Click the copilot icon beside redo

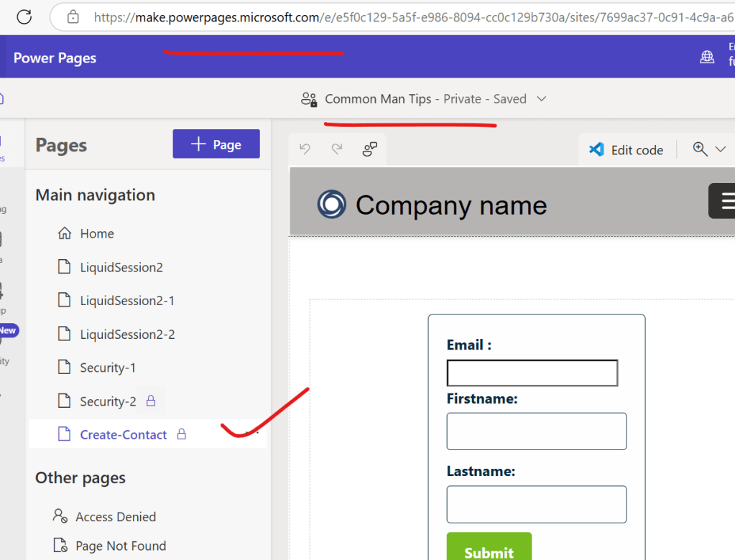[370, 149]
